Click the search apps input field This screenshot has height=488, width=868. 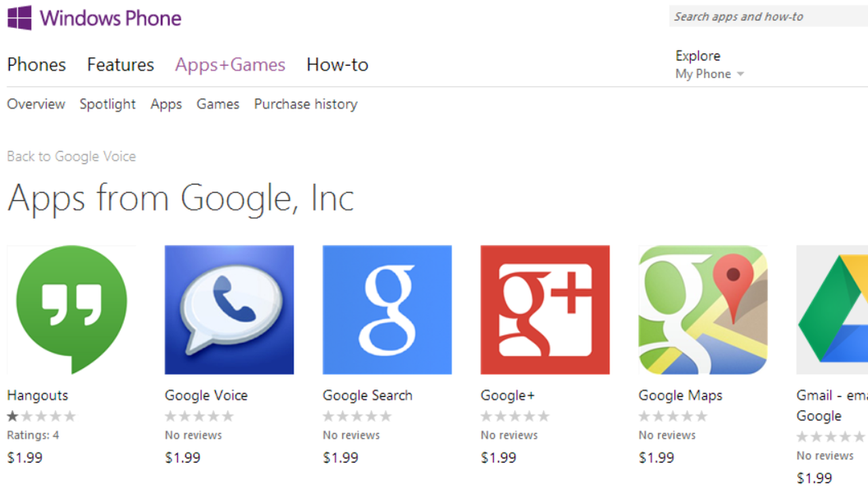pyautogui.click(x=766, y=16)
